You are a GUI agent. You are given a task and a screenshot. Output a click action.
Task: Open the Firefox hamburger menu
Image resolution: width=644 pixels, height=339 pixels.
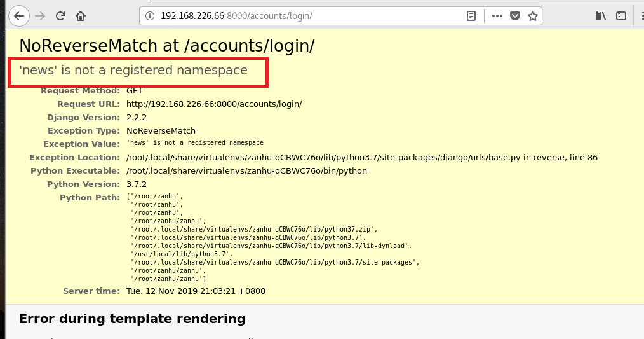pyautogui.click(x=641, y=16)
